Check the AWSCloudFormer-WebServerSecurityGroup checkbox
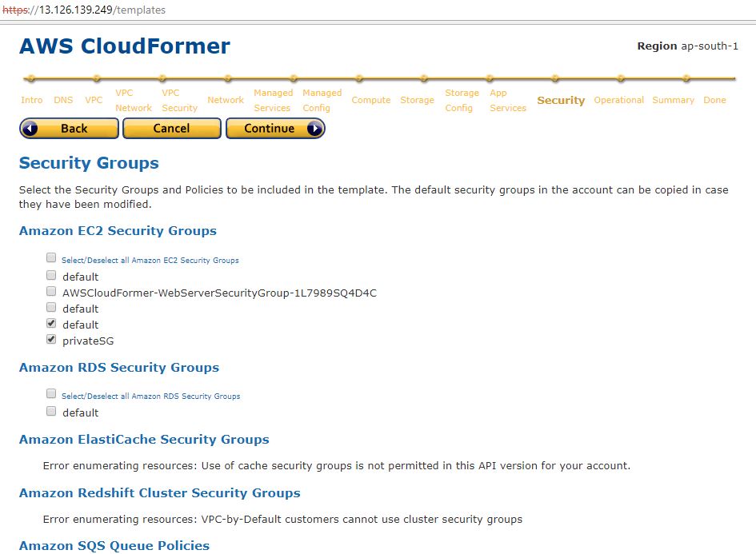The height and width of the screenshot is (554, 756). (51, 292)
